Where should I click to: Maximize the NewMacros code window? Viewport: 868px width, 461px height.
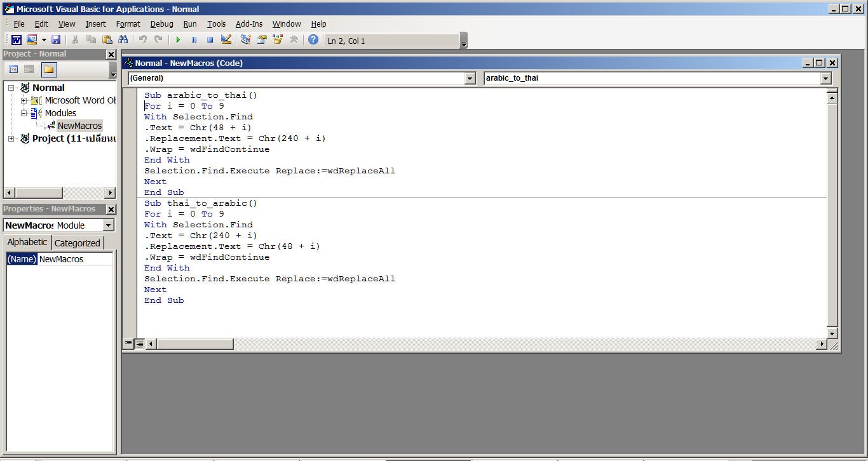(x=820, y=63)
